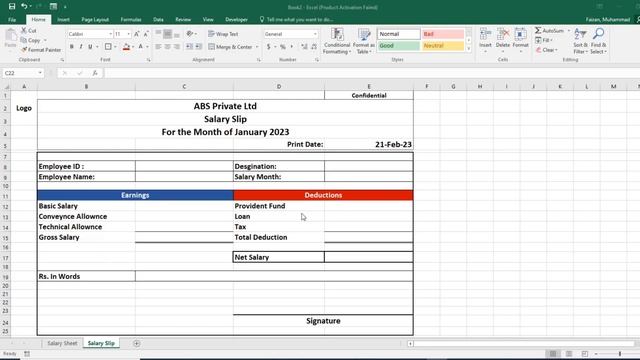The width and height of the screenshot is (640, 360).
Task: Click the Insert Function fx icon
Action: coord(95,73)
